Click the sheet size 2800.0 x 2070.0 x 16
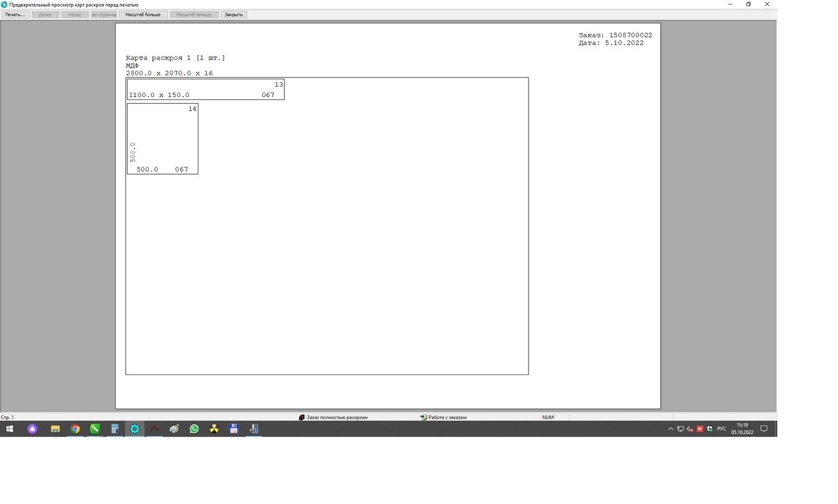 point(169,73)
